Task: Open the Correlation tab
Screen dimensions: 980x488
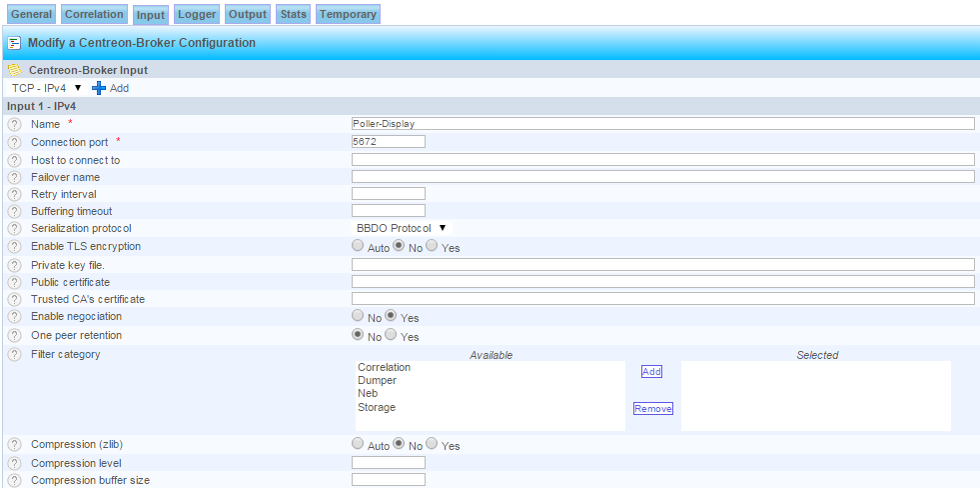Action: (94, 14)
